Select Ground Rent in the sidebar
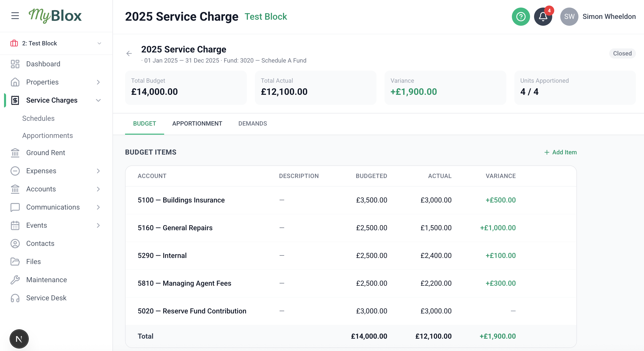644x351 pixels. tap(45, 153)
